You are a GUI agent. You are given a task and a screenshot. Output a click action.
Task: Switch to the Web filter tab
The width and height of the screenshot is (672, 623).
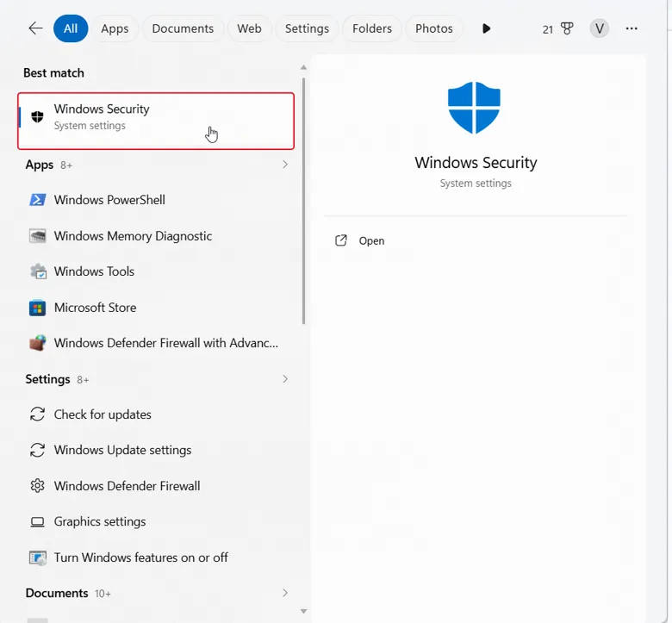click(249, 28)
